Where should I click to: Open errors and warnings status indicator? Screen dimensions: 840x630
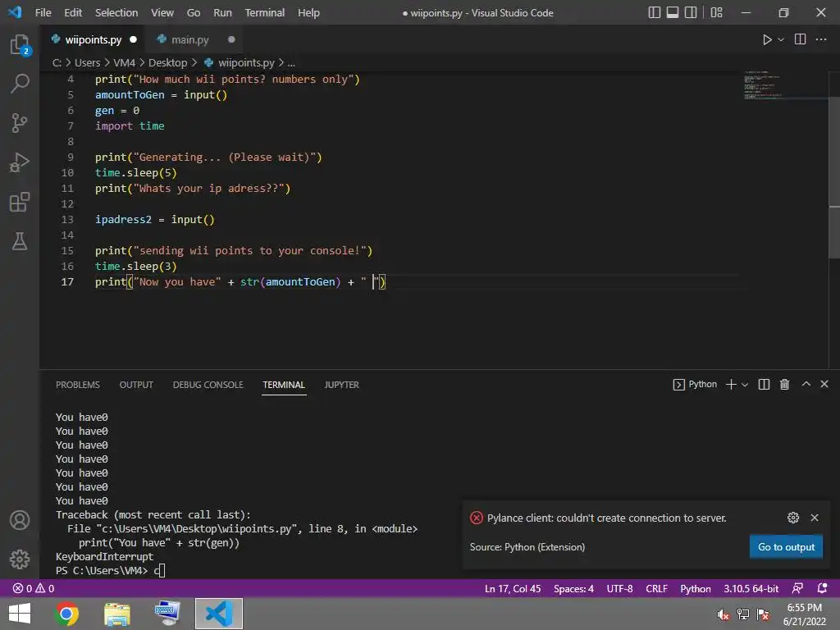[x=33, y=588]
